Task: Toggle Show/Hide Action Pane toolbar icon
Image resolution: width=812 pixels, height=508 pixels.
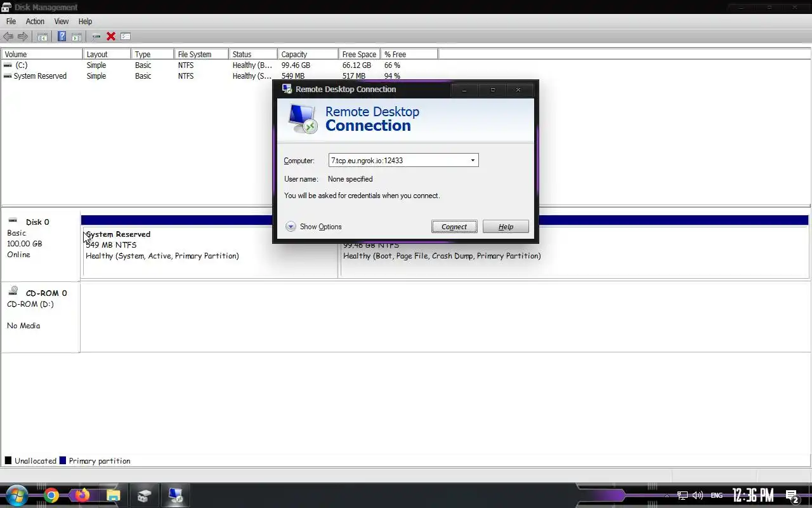Action: [76, 37]
